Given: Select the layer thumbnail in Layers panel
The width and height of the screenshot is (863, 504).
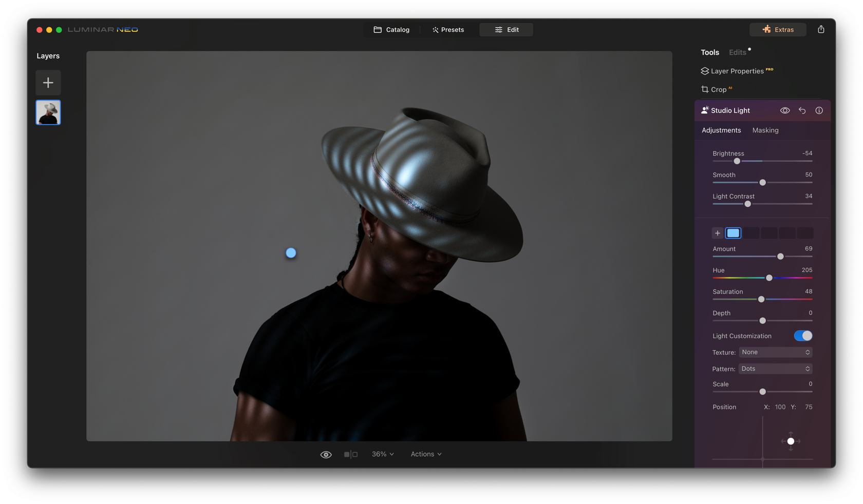Looking at the screenshot, I should pyautogui.click(x=48, y=112).
